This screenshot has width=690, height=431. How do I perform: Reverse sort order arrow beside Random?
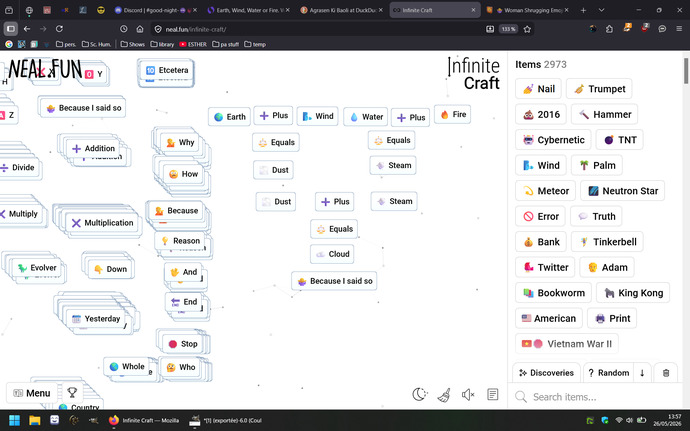tap(642, 373)
